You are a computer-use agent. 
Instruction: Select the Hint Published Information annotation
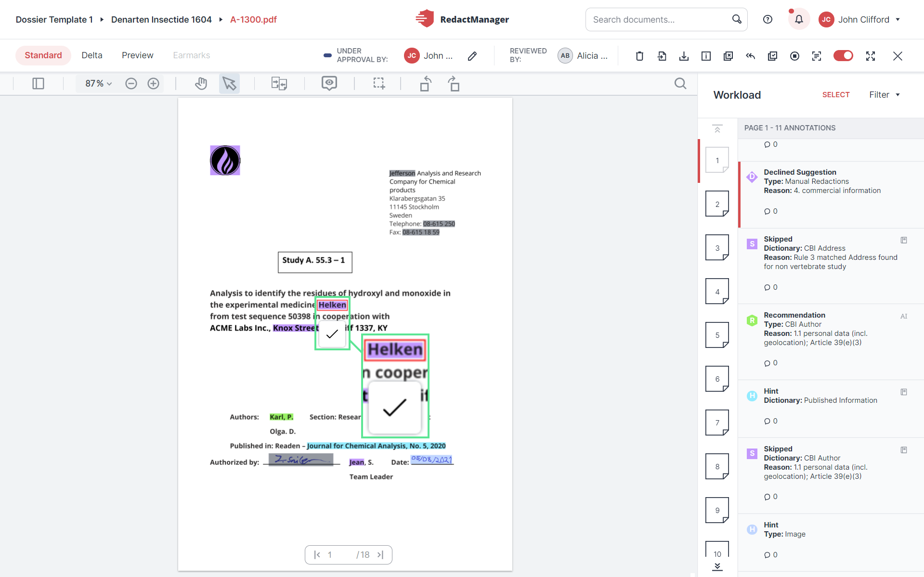(831, 409)
